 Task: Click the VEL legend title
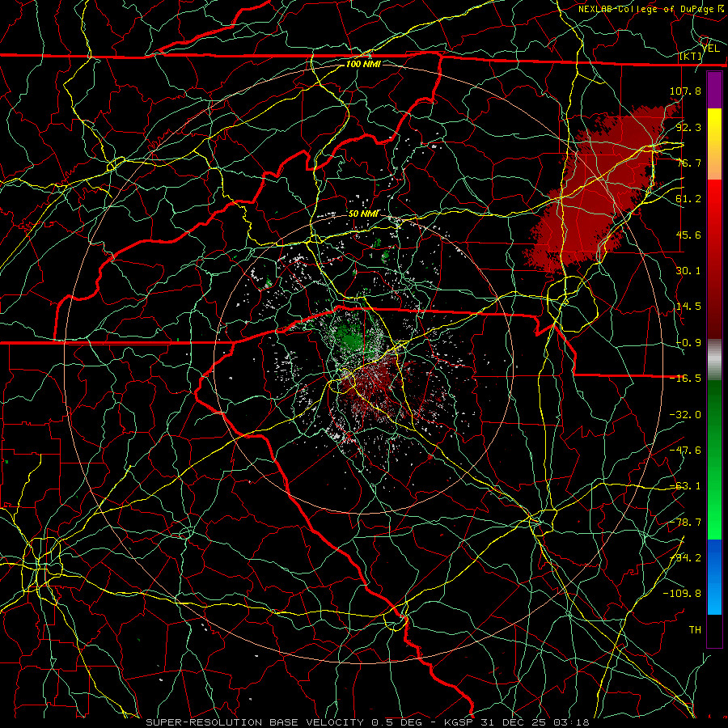click(710, 49)
